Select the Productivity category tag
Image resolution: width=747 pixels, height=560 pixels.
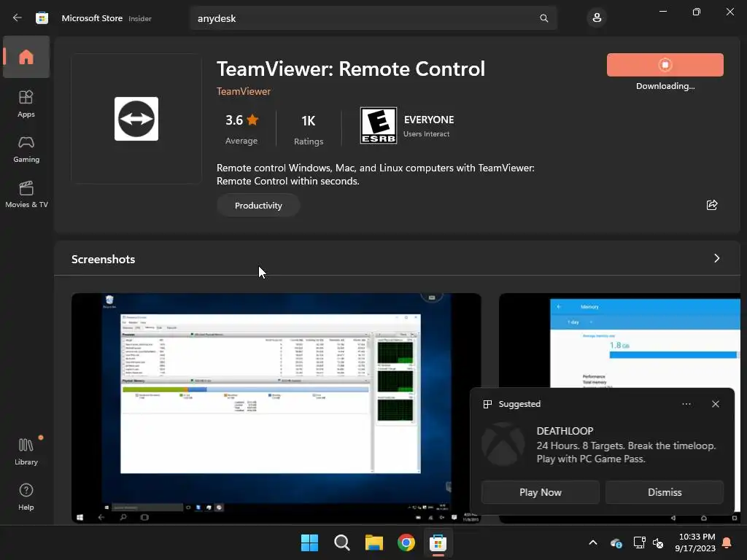(x=258, y=206)
